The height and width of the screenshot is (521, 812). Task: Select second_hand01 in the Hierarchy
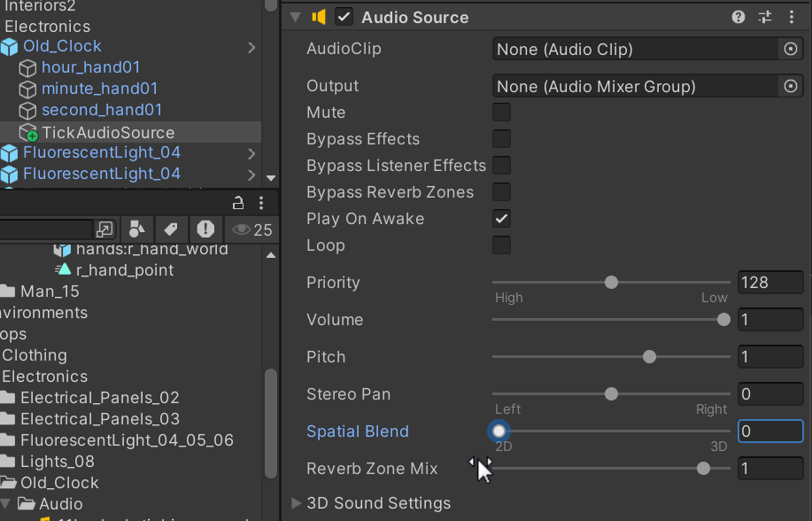102,110
